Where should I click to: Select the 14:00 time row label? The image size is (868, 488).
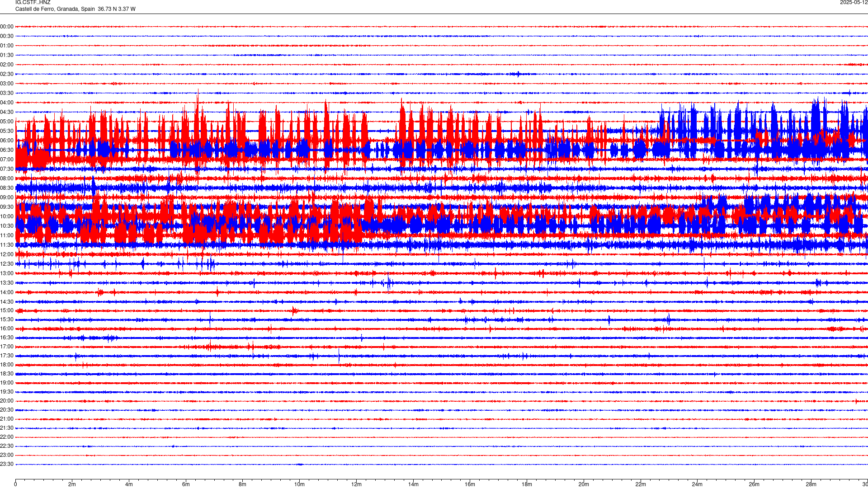(7, 292)
